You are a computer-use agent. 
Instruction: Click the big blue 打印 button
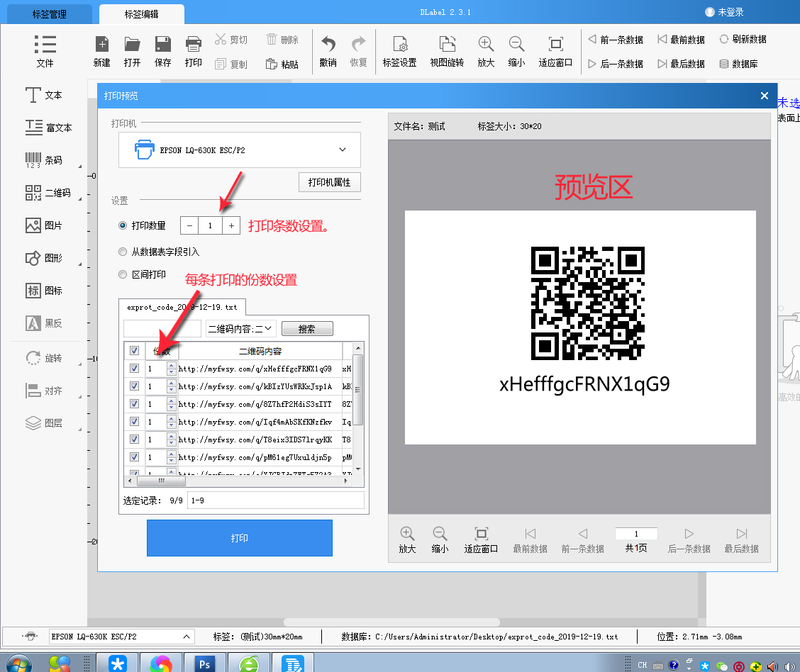click(239, 538)
